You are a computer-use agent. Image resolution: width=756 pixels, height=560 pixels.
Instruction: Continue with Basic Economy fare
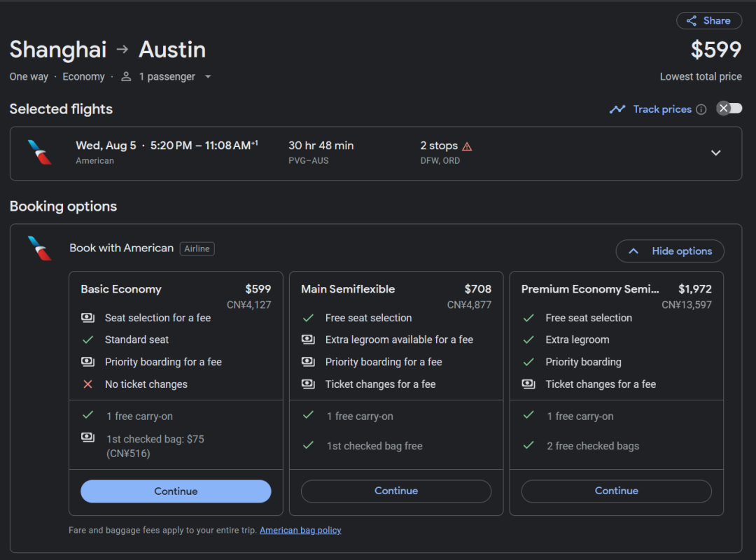pyautogui.click(x=176, y=491)
